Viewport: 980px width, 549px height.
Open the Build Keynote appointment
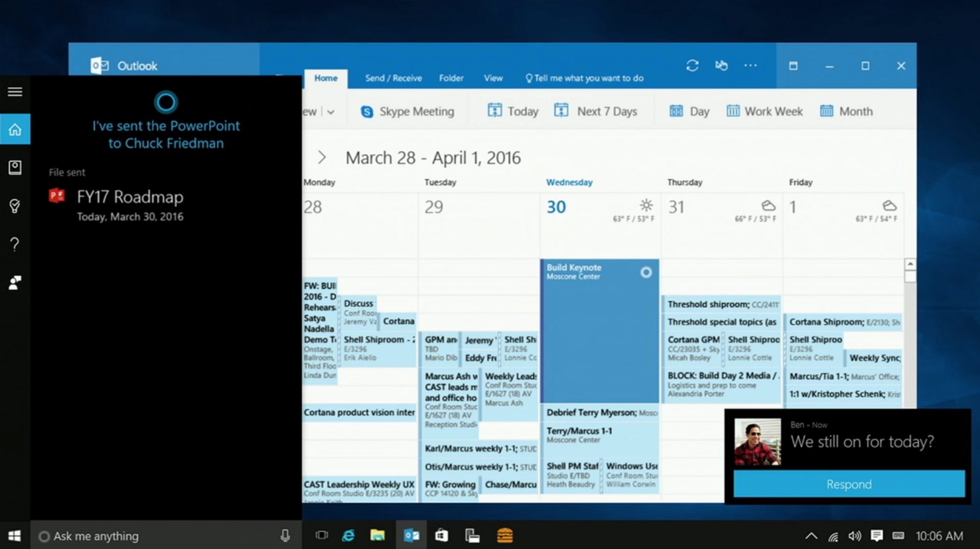point(600,331)
